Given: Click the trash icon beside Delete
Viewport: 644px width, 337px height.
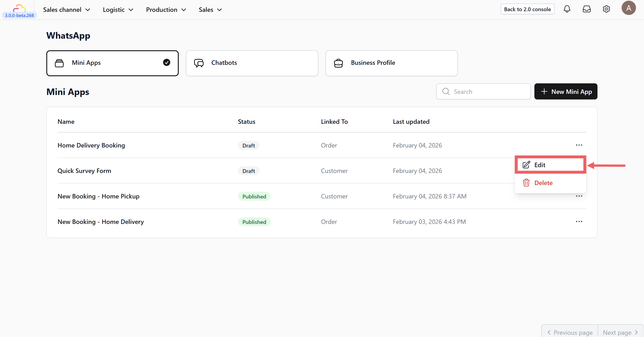Looking at the screenshot, I should point(526,183).
